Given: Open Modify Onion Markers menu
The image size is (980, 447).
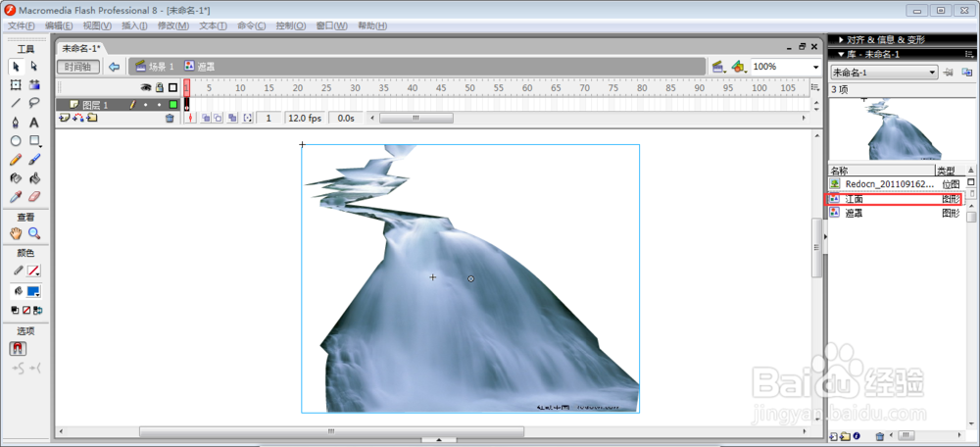Looking at the screenshot, I should pyautogui.click(x=248, y=118).
